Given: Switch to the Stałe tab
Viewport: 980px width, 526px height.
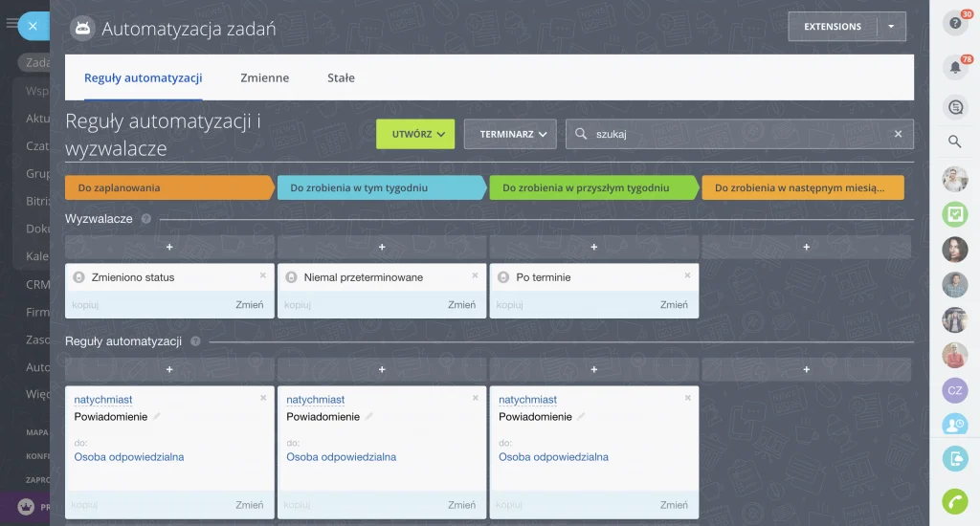Looking at the screenshot, I should pos(341,77).
